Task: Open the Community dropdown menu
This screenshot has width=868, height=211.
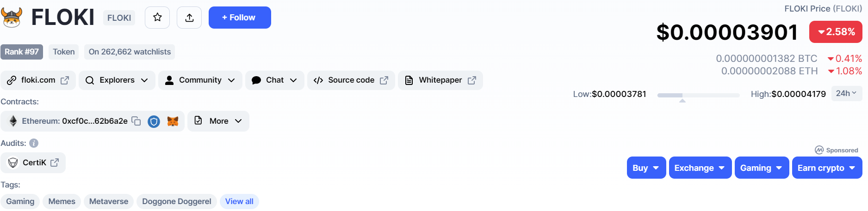Action: 200,80
